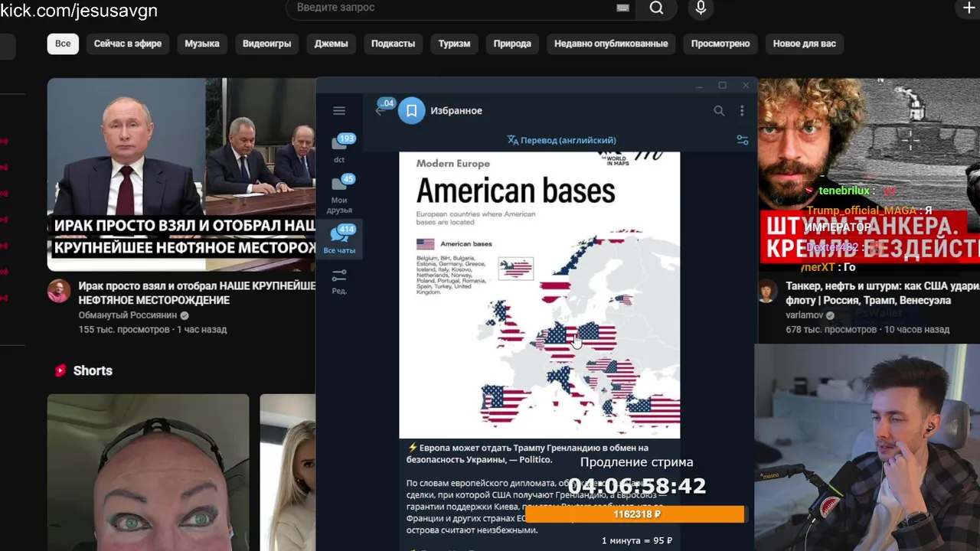Select the Просмотрено filter chip

[x=720, y=44]
